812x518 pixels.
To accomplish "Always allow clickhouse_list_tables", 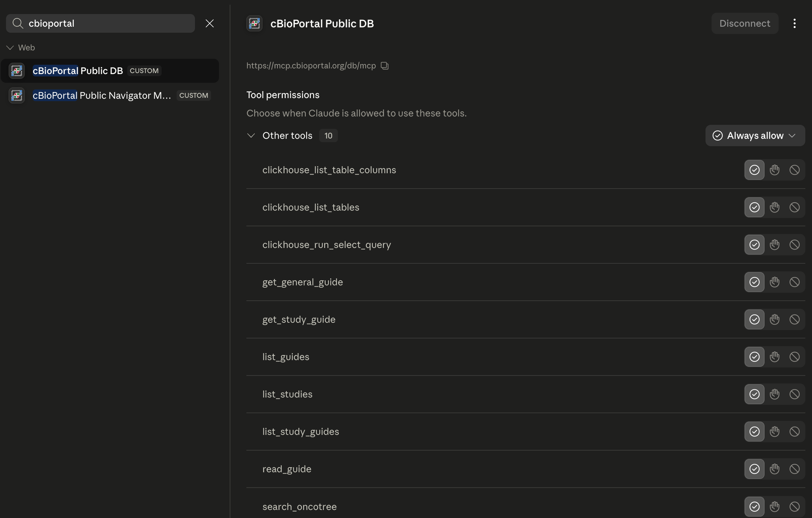I will tap(754, 207).
